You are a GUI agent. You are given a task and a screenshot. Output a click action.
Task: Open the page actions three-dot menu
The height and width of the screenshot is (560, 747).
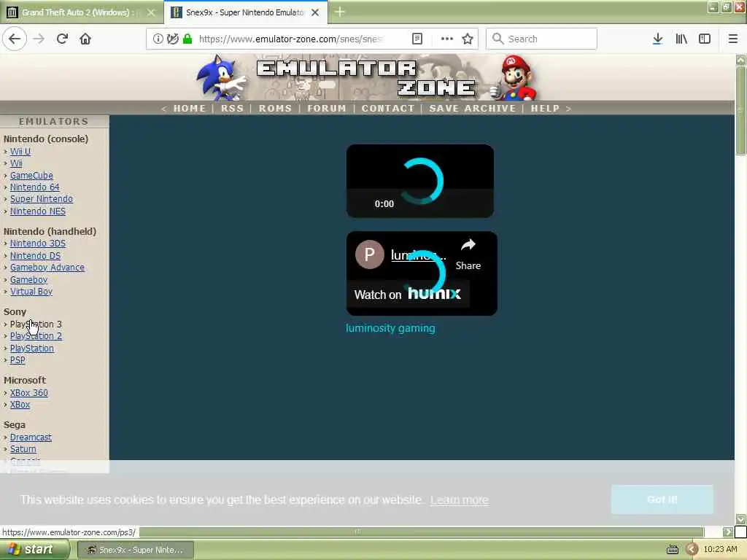tap(447, 39)
